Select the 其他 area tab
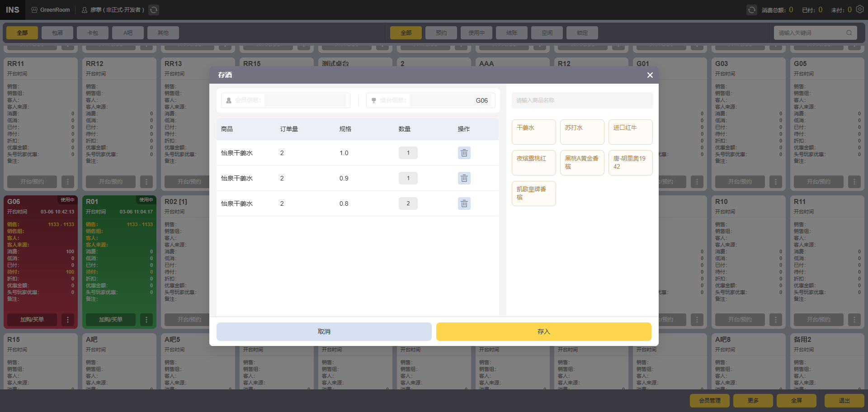 point(163,33)
